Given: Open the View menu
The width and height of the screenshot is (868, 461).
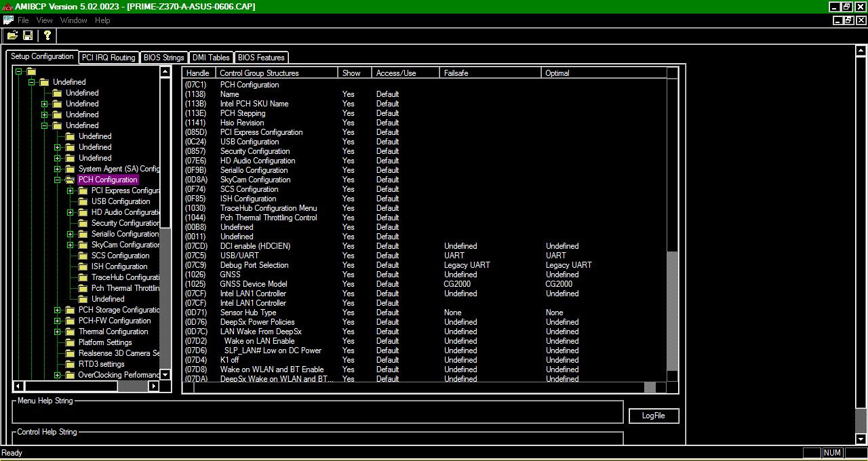Looking at the screenshot, I should 44,20.
